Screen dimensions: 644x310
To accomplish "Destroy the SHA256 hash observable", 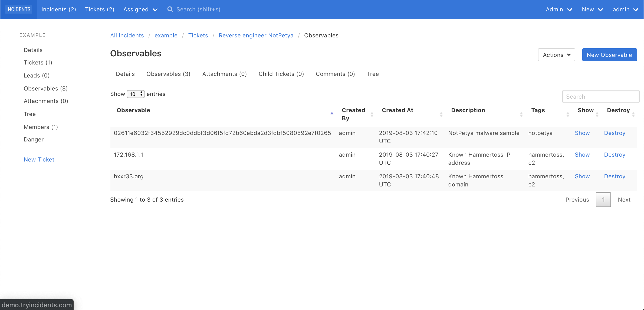I will point(615,133).
